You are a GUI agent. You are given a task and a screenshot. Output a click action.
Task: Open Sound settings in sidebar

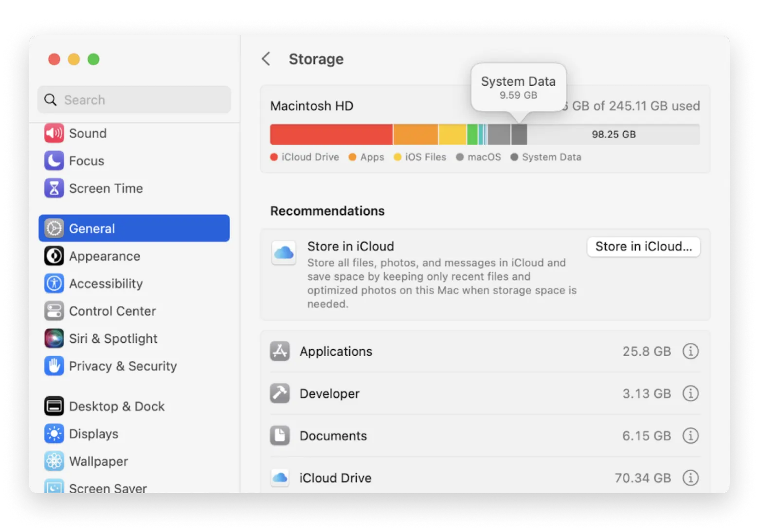(134, 133)
